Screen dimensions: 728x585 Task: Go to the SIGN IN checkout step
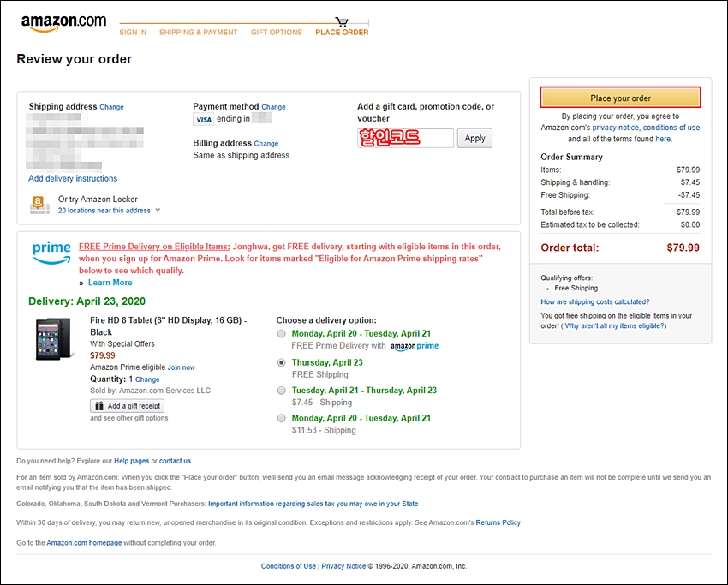pyautogui.click(x=133, y=32)
